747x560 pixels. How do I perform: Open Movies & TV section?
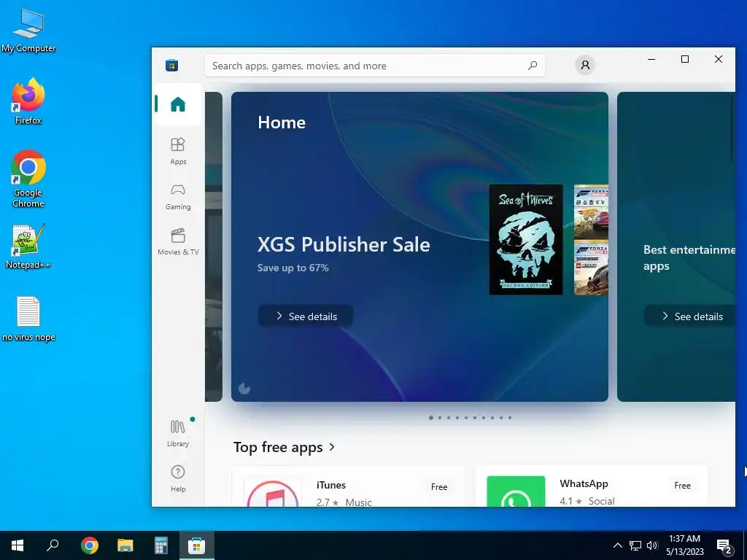178,242
